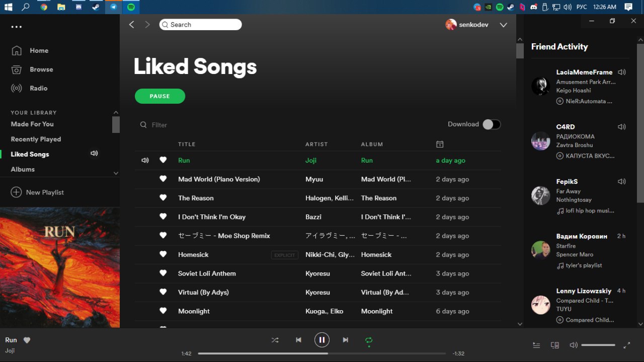Toggle the Download switch
This screenshot has height=362, width=644.
(492, 124)
